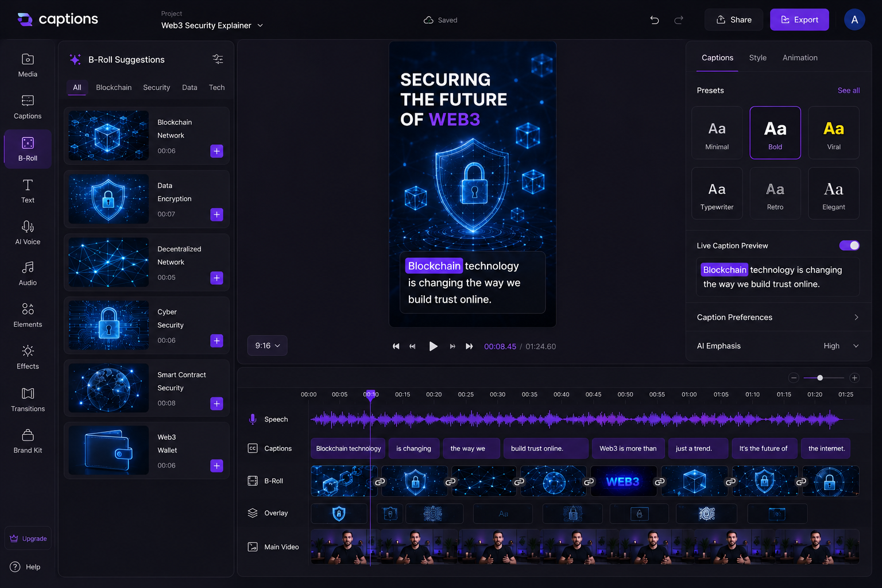Viewport: 882px width, 588px height.
Task: Open the user avatar menu
Action: 854,20
